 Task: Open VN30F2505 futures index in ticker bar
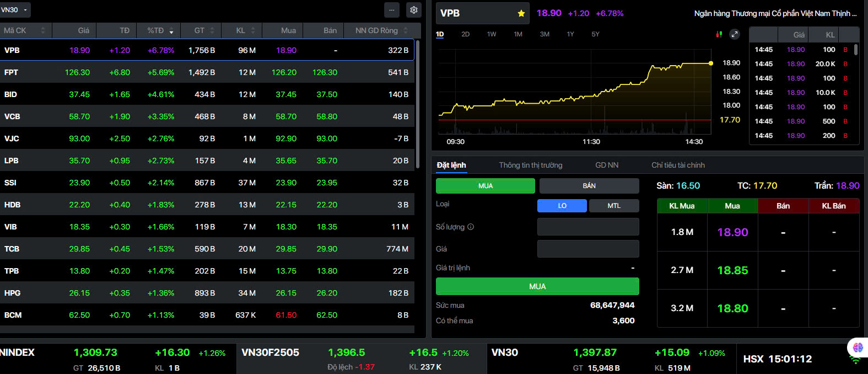point(270,352)
